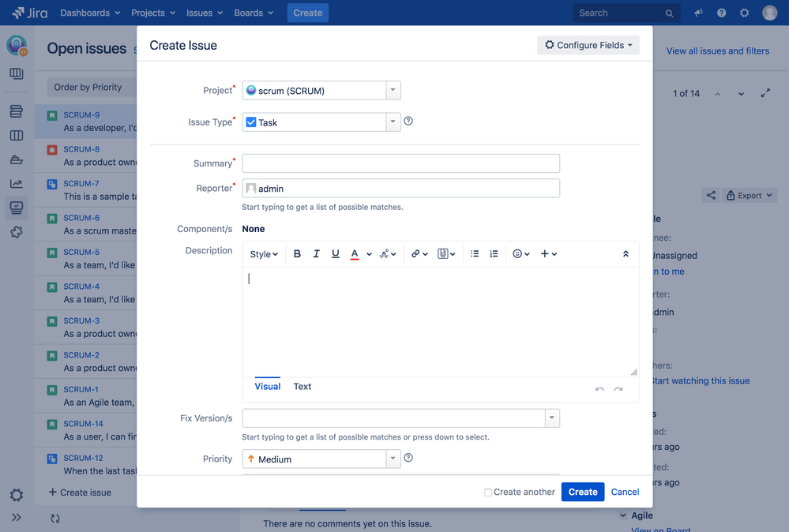Open Active sprints board icon in sidebar
Viewport: 789px width, 532px height.
coord(16,135)
